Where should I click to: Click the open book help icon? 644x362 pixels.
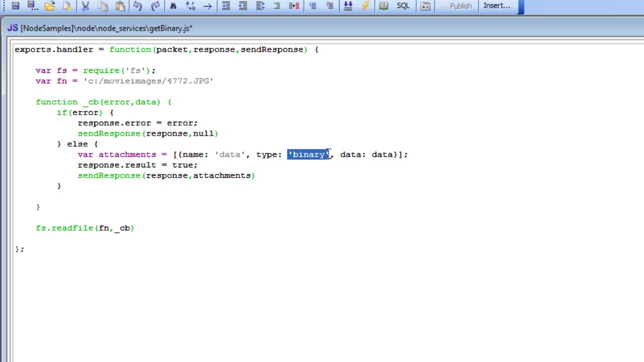(x=383, y=6)
